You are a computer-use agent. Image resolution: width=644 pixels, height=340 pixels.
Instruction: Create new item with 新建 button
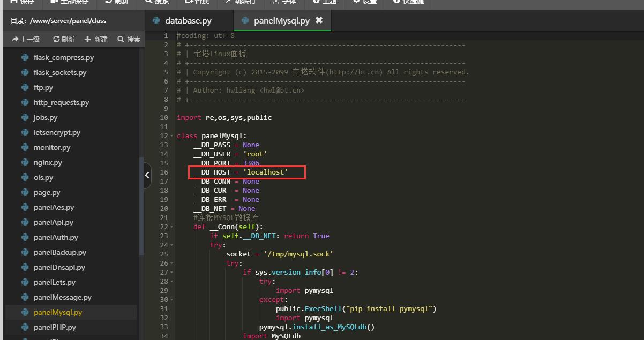coord(96,39)
